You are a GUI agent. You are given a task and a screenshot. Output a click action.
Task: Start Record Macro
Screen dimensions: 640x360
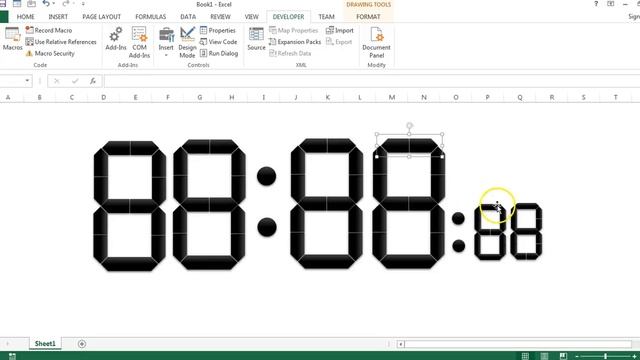pyautogui.click(x=49, y=30)
